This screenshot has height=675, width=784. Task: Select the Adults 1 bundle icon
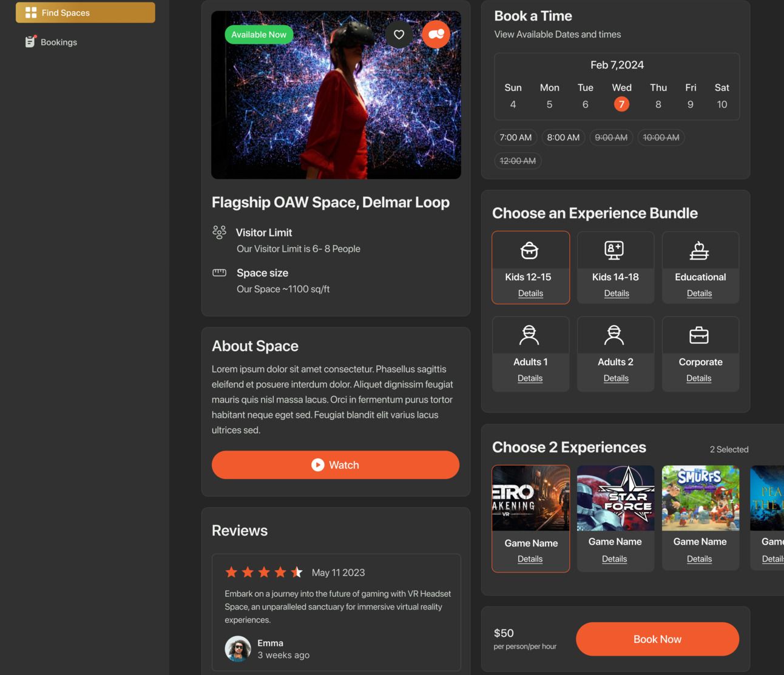(x=529, y=335)
